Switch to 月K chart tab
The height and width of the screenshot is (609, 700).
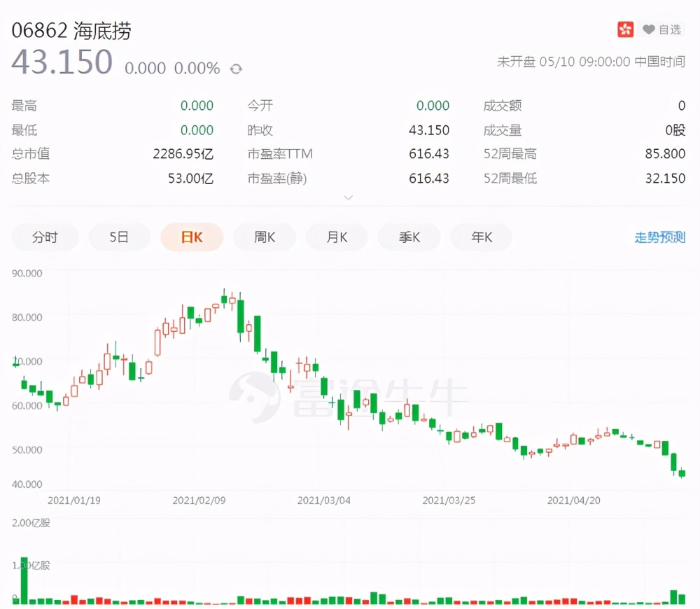(x=337, y=237)
